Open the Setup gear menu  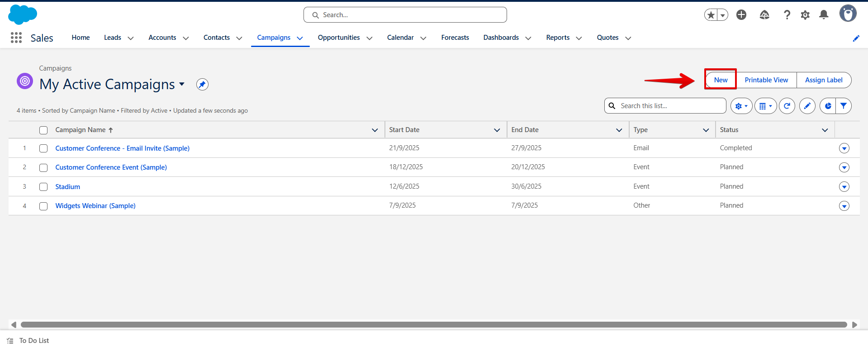(805, 15)
